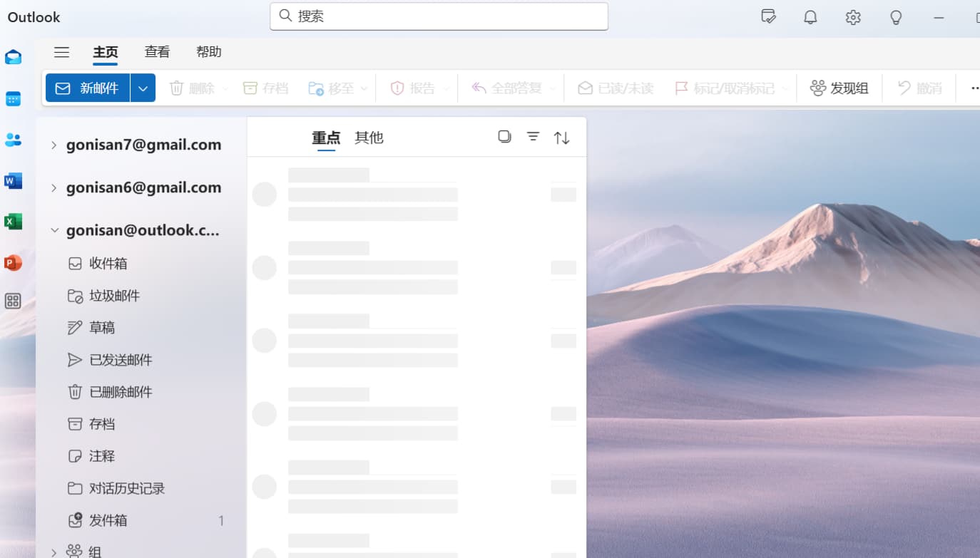This screenshot has height=558, width=980.
Task: Open the More apps grid icon
Action: 13,301
